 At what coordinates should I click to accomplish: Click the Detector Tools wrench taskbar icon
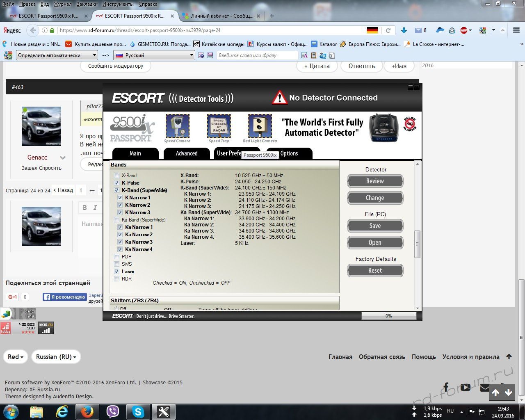(x=164, y=412)
